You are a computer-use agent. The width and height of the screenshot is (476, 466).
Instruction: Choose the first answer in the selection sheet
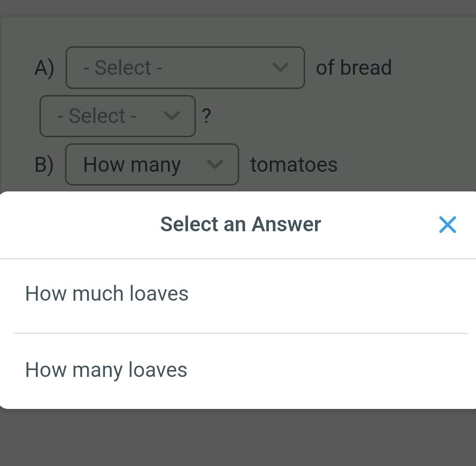point(106,293)
